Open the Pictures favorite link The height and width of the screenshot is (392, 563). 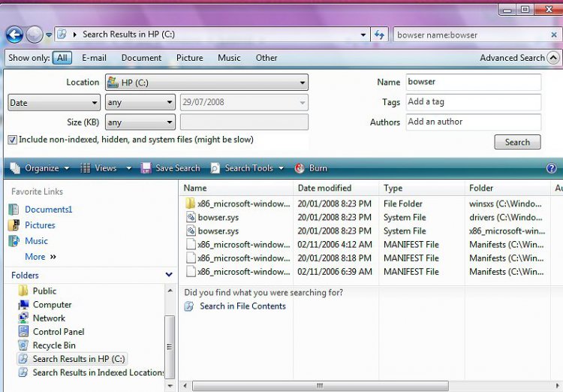pyautogui.click(x=40, y=225)
